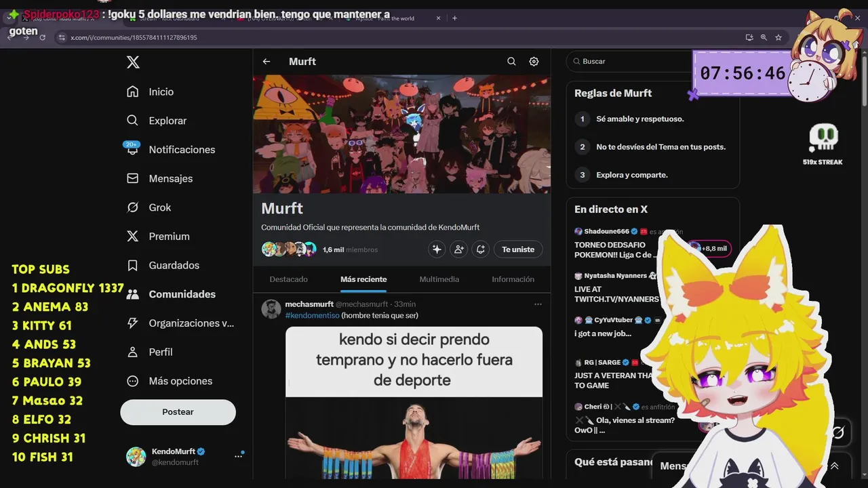
Task: Click the invite member icon button
Action: 458,249
